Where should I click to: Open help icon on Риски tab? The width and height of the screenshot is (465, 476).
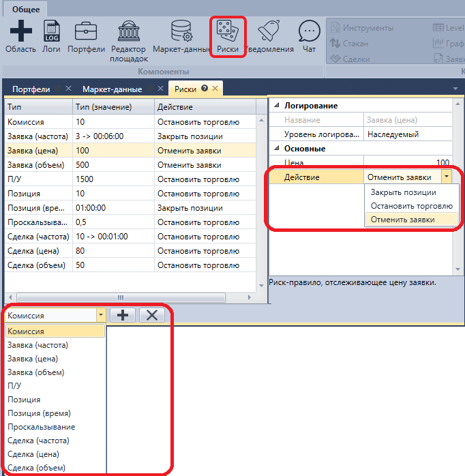point(205,89)
